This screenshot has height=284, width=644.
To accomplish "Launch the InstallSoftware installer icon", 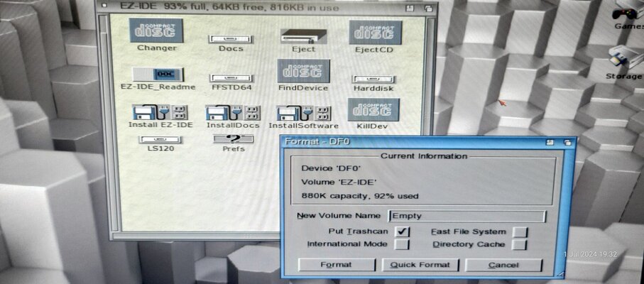I will click(x=304, y=112).
